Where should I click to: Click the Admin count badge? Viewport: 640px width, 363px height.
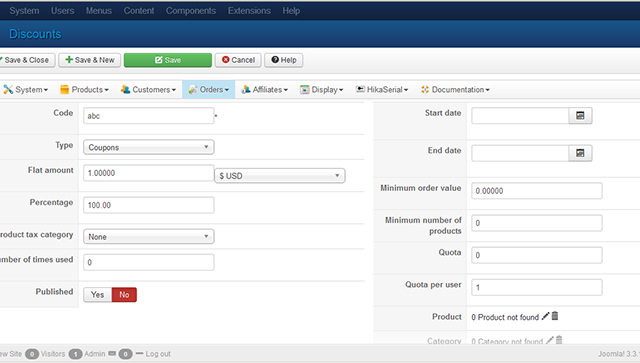pos(76,354)
